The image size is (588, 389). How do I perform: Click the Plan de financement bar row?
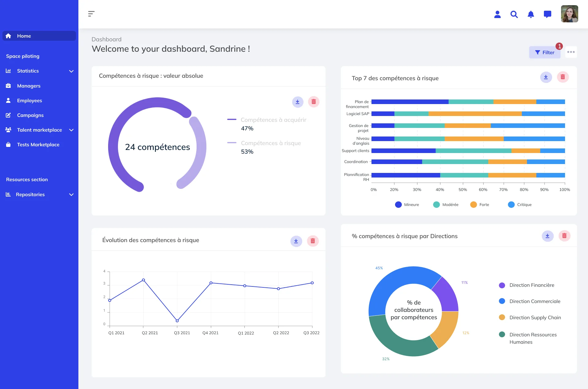click(468, 102)
